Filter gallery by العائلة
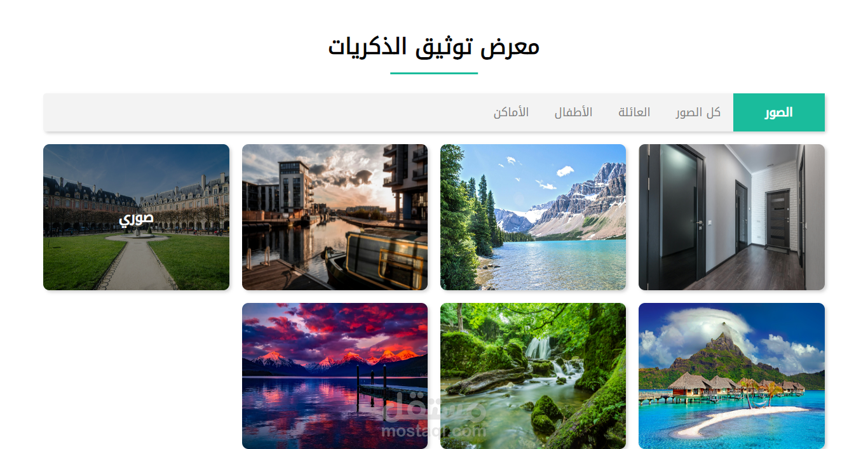Screen dimensions: 868x449 634,112
